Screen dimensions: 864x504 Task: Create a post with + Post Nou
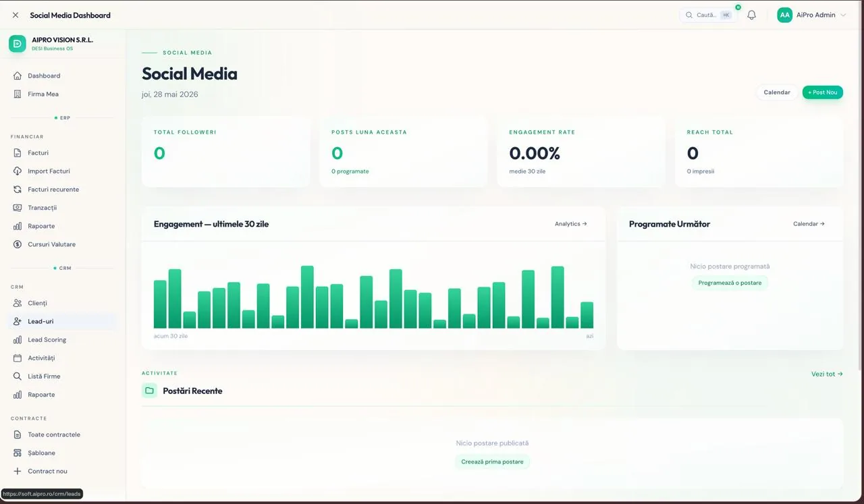click(x=822, y=92)
